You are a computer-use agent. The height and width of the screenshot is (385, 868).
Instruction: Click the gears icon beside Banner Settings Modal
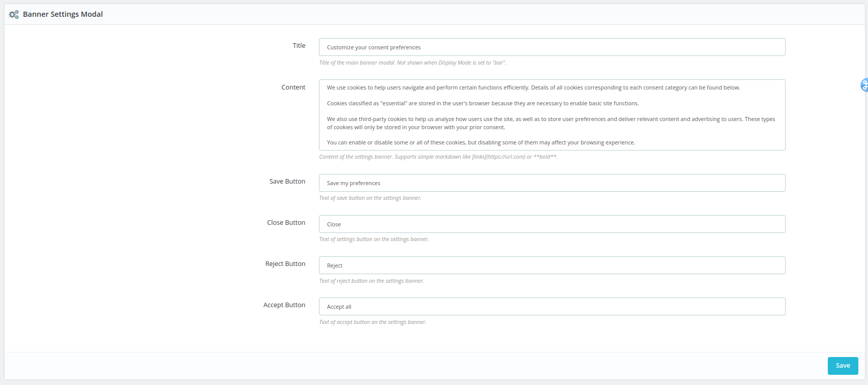click(14, 15)
